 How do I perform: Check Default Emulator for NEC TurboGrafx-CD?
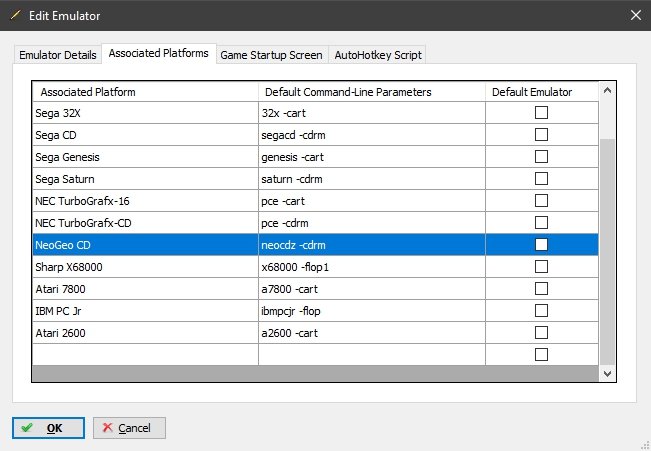point(541,223)
